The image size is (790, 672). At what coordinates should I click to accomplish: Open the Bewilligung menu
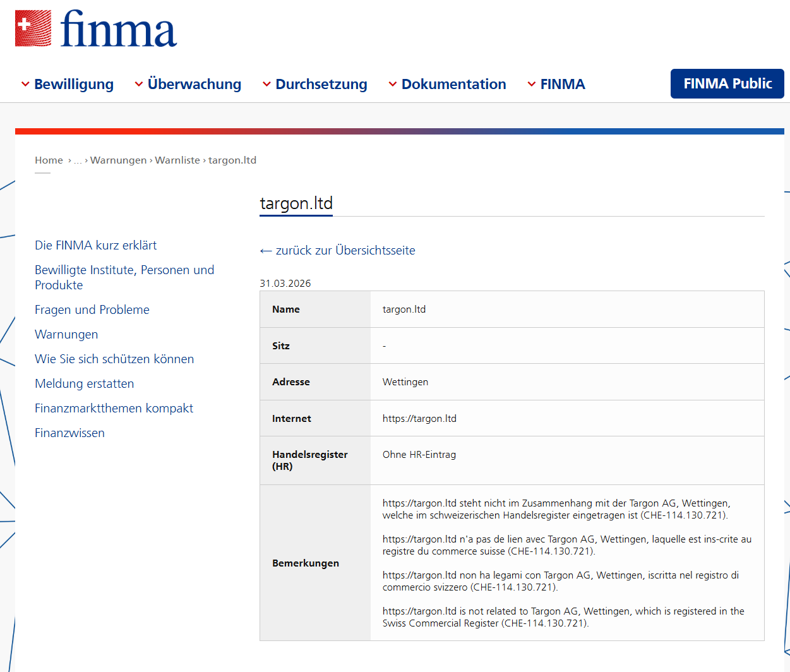(x=74, y=84)
